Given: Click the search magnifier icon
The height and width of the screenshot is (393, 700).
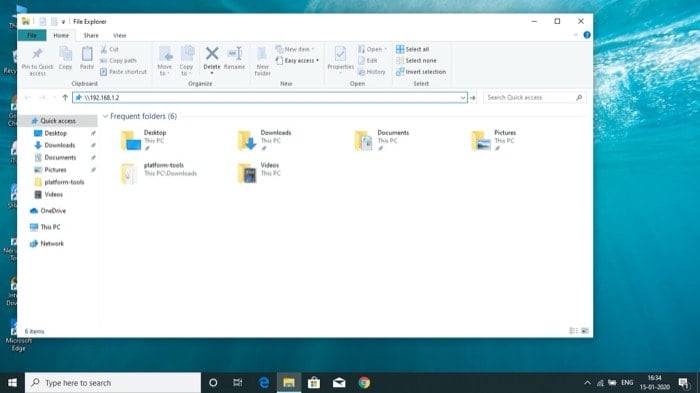Looking at the screenshot, I should click(579, 97).
